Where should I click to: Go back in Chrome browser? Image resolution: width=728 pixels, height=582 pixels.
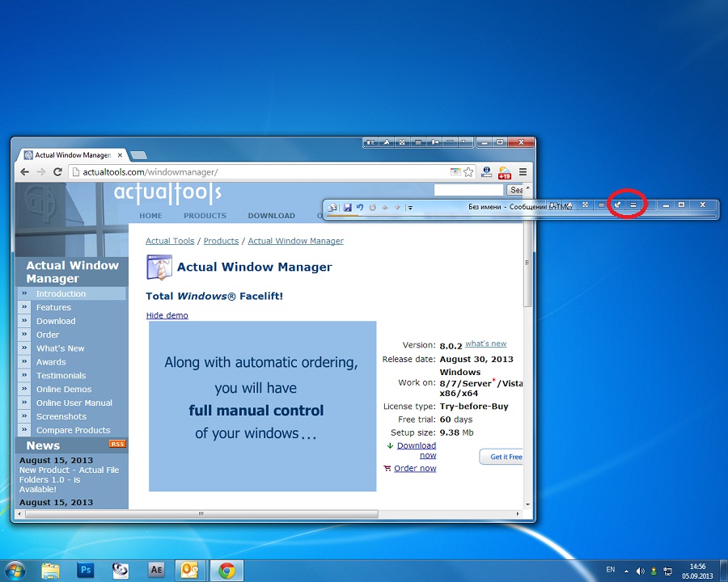point(24,171)
